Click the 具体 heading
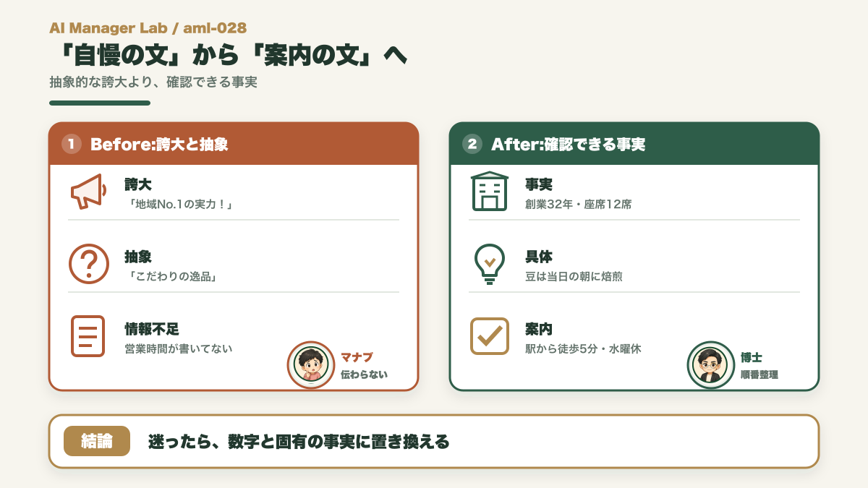The width and height of the screenshot is (868, 488). (539, 257)
